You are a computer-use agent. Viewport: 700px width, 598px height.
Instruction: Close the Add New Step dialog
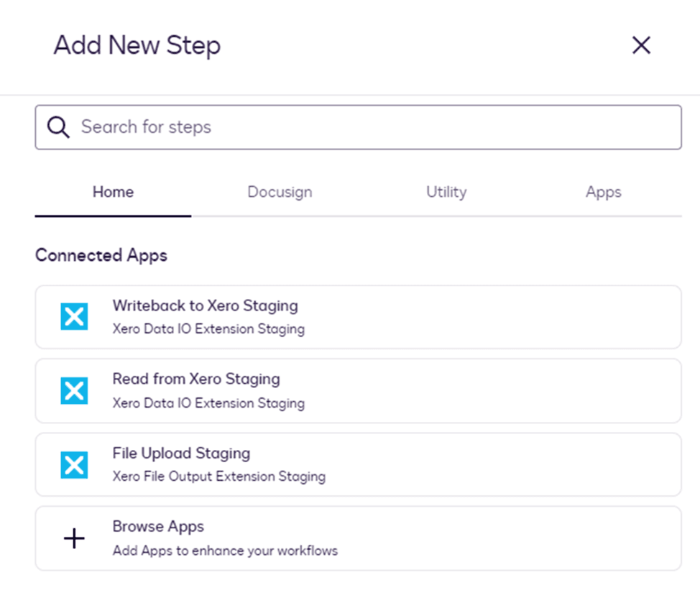(x=640, y=45)
